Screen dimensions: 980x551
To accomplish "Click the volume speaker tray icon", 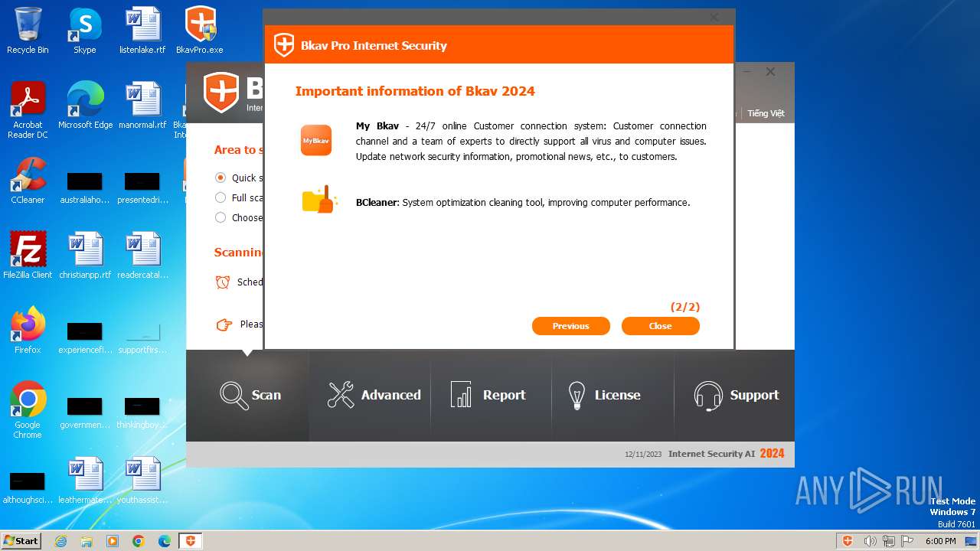I will pyautogui.click(x=870, y=541).
